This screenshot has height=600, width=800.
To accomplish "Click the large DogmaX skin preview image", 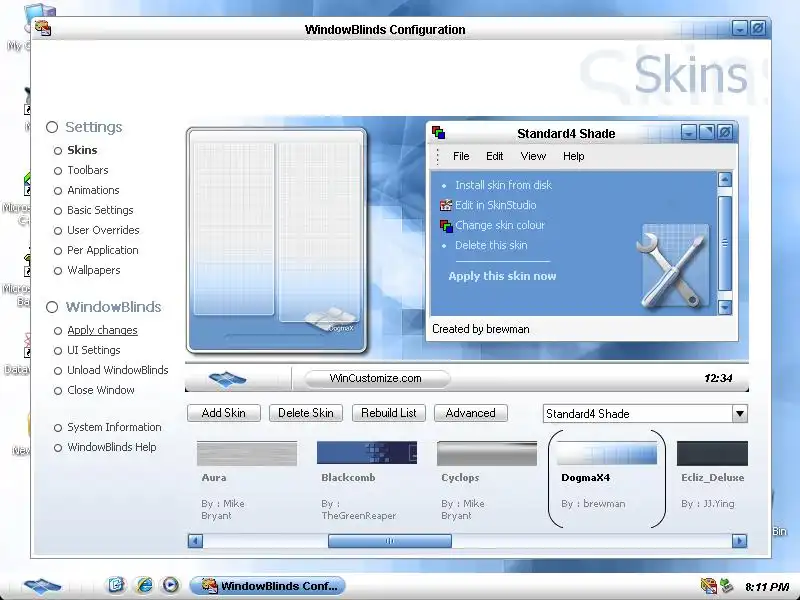I will coord(276,240).
